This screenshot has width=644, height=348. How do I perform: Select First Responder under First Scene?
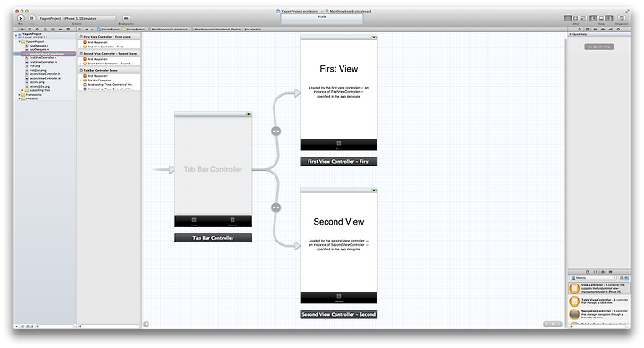[x=96, y=42]
